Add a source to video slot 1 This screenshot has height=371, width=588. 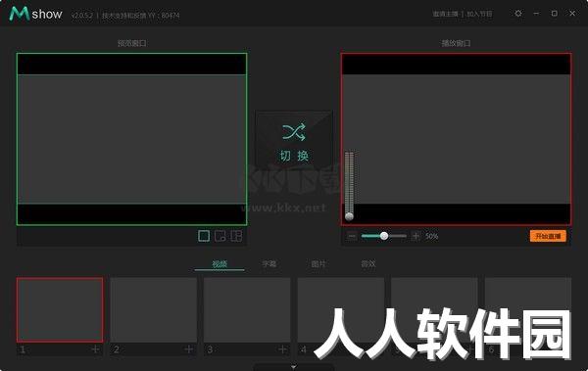pos(95,349)
